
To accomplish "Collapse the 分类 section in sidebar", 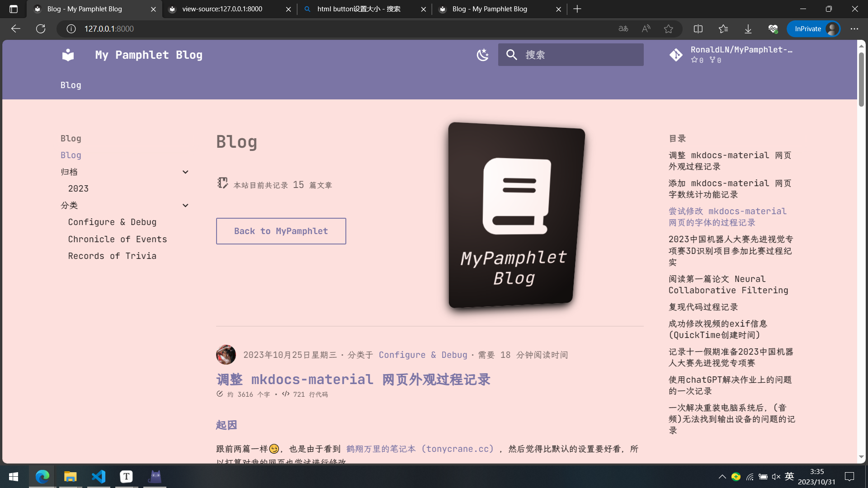I will (185, 206).
